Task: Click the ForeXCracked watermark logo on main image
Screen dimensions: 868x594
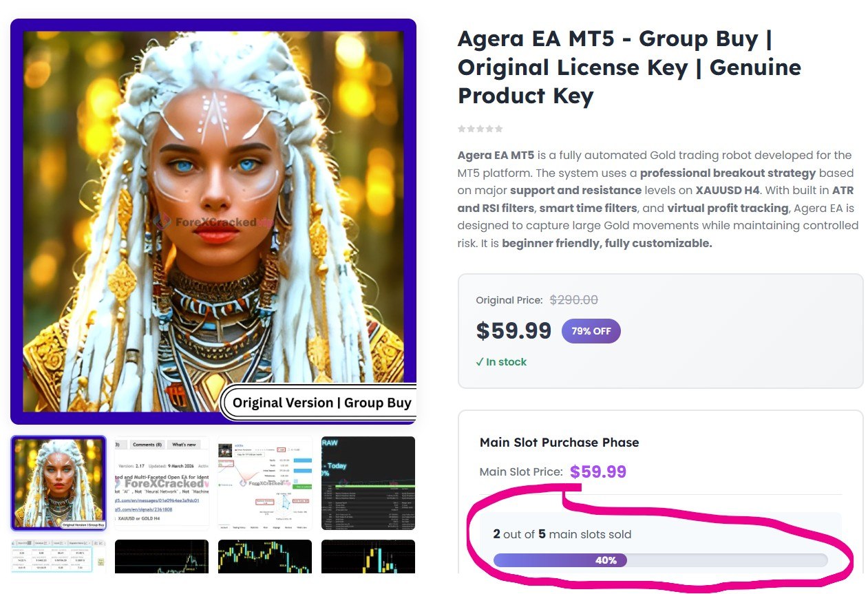Action: (x=214, y=222)
